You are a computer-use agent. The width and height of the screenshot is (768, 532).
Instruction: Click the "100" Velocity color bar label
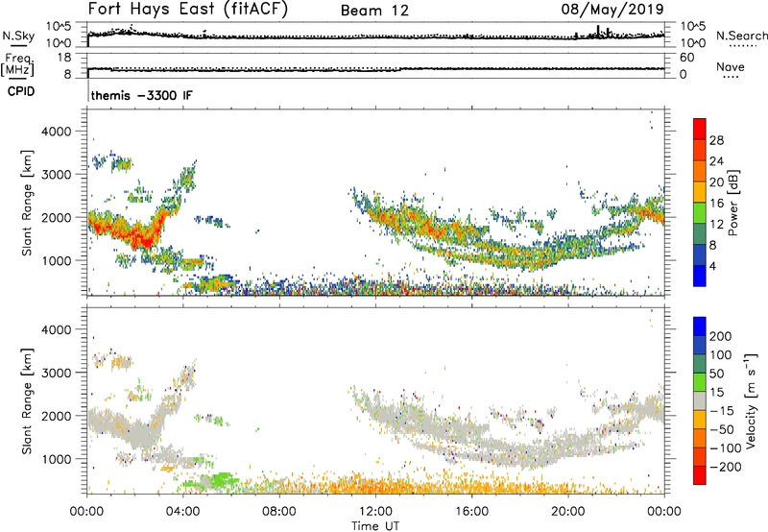721,355
